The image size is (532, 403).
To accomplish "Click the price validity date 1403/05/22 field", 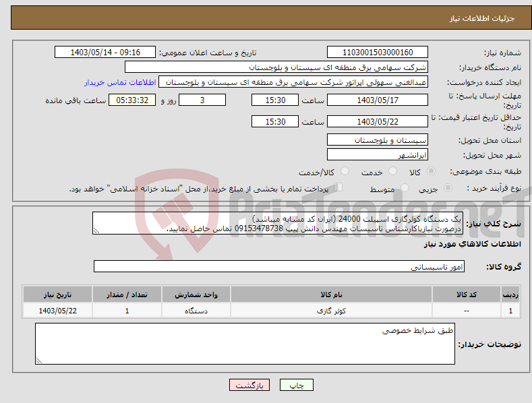I will click(x=378, y=121).
